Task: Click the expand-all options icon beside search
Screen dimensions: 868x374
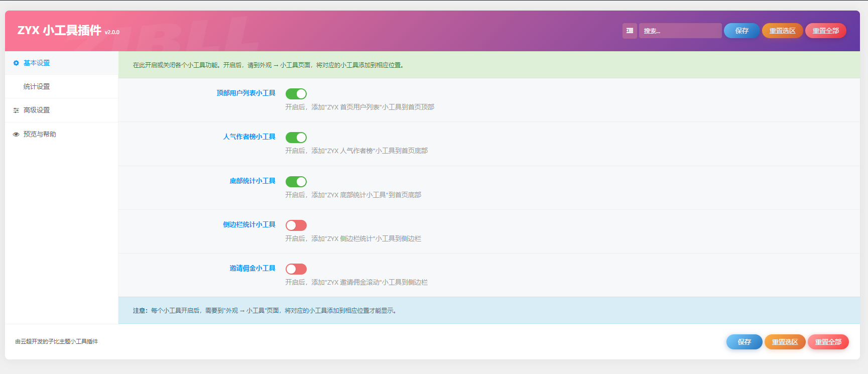Action: 630,31
